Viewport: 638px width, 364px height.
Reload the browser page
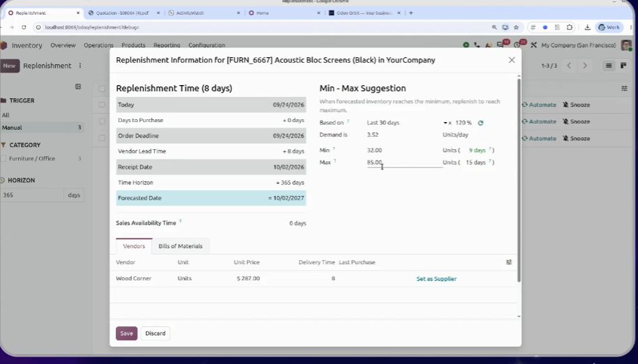click(x=24, y=27)
